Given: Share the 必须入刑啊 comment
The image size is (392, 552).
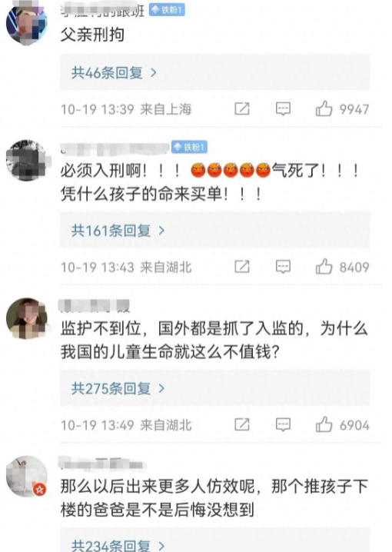Looking at the screenshot, I should pos(242,267).
